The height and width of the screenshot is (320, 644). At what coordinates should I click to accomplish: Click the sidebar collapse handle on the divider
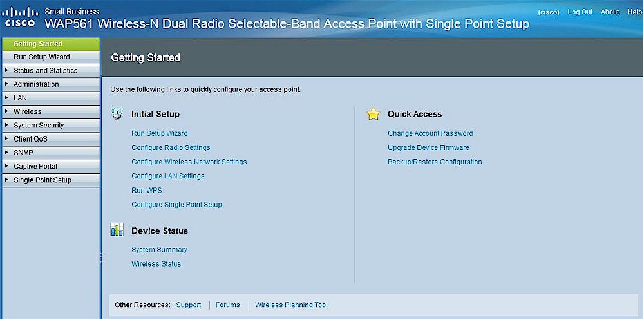point(100,258)
